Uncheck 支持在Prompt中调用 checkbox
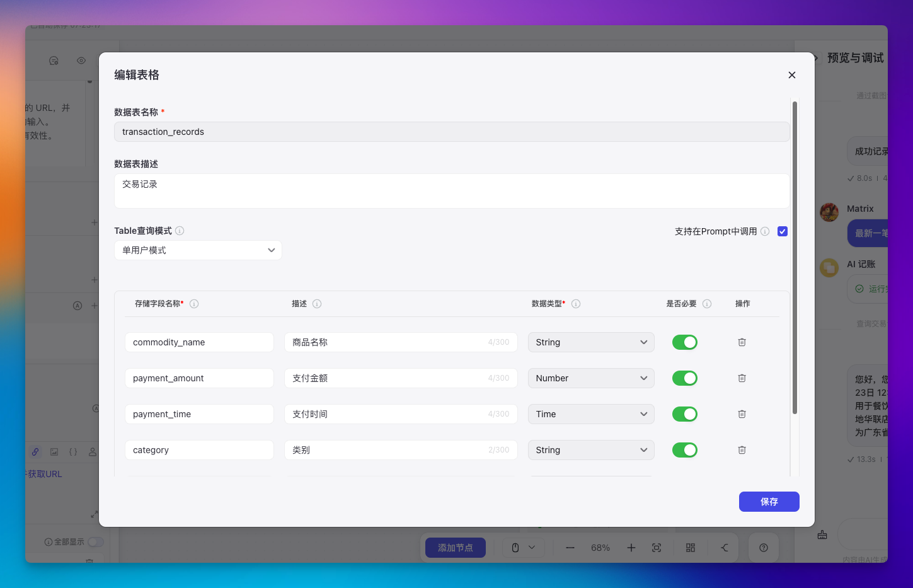This screenshot has width=913, height=588. (x=783, y=231)
